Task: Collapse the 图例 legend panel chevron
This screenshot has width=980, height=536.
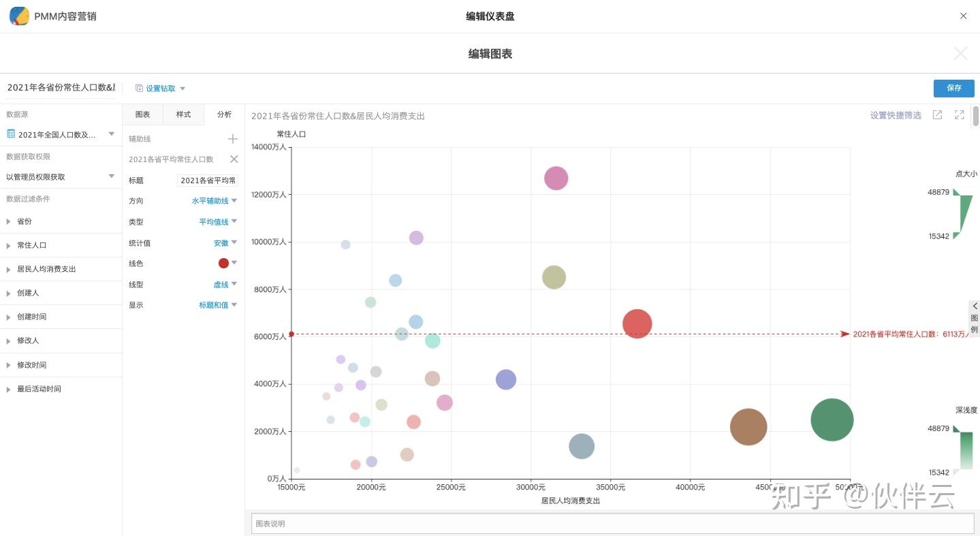Action: click(x=975, y=306)
